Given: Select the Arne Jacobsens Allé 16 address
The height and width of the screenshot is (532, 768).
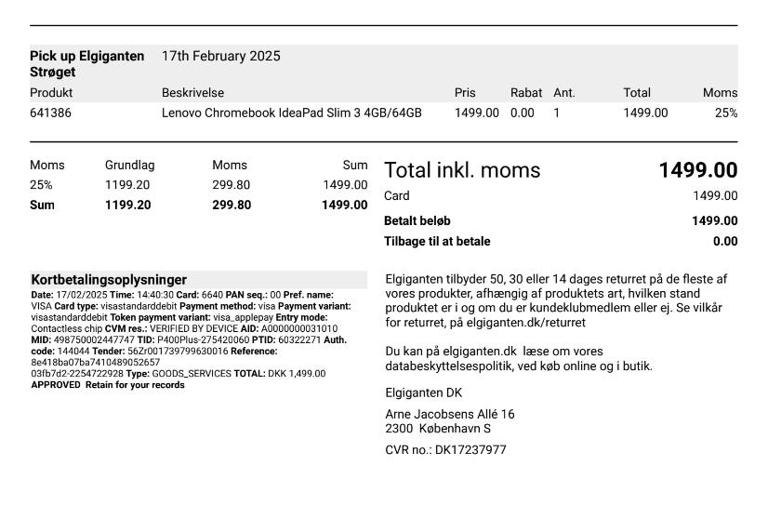Looking at the screenshot, I should (450, 414).
